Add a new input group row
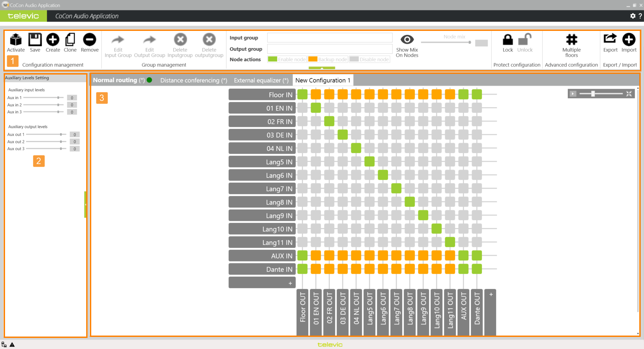The height and width of the screenshot is (349, 644). point(262,283)
